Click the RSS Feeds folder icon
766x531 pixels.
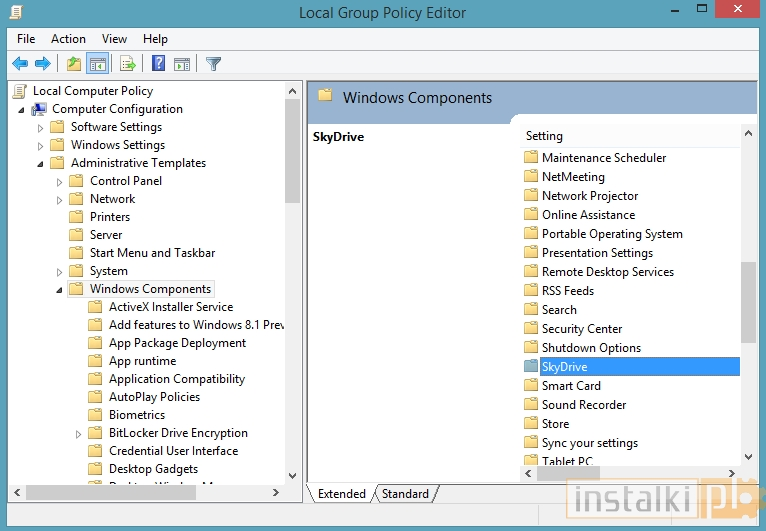click(x=531, y=290)
